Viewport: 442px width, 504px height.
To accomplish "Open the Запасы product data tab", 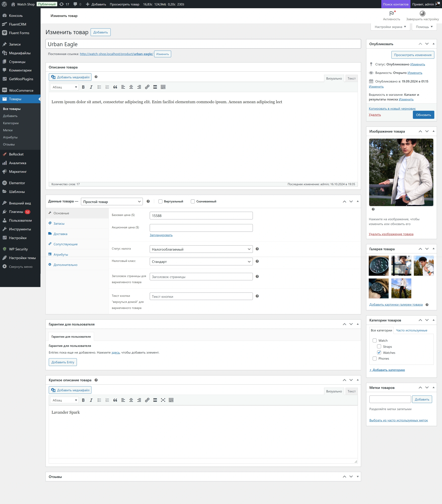I will [x=59, y=224].
